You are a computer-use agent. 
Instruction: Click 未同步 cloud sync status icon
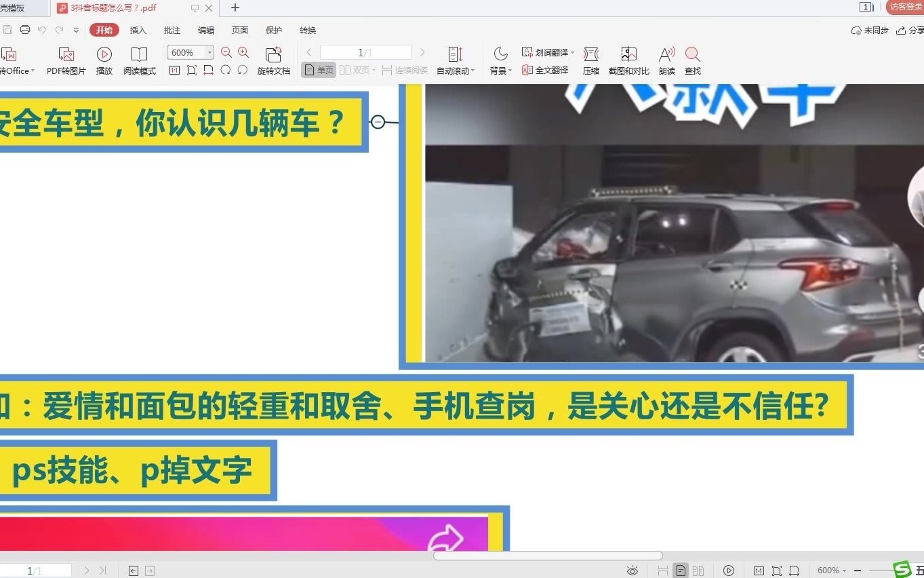pos(856,31)
